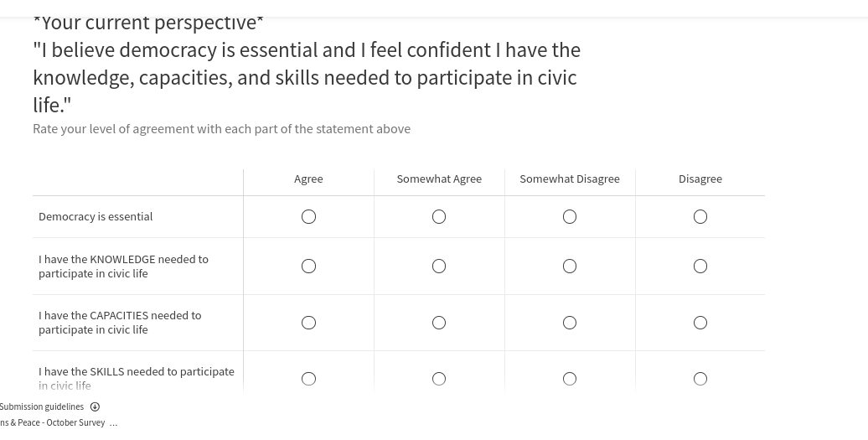Open the ellipsis next to October Survey

click(113, 423)
